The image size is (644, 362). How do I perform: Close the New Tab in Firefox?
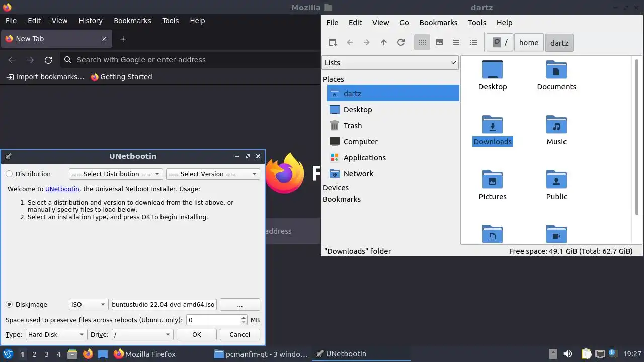click(104, 39)
